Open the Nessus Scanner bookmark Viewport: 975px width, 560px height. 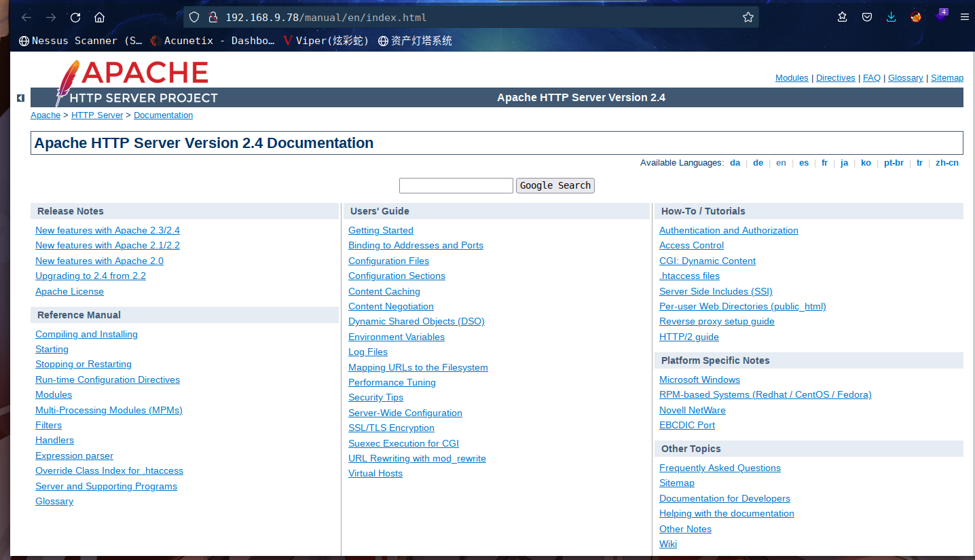tap(81, 41)
